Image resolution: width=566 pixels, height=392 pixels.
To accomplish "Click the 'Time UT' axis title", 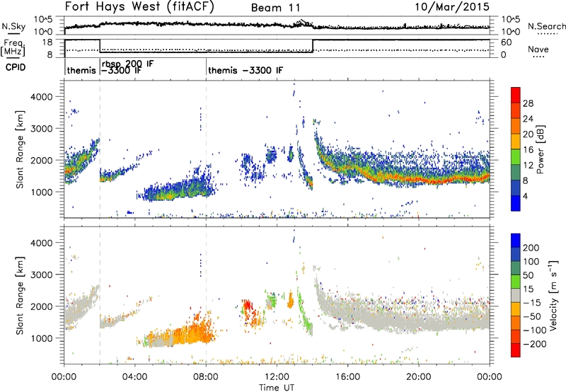I will pyautogui.click(x=277, y=388).
